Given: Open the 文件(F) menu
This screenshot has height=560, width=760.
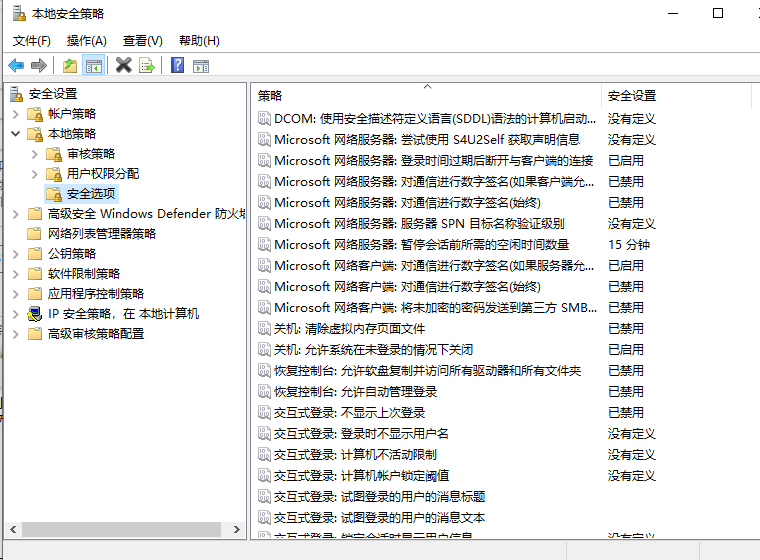Looking at the screenshot, I should point(32,41).
